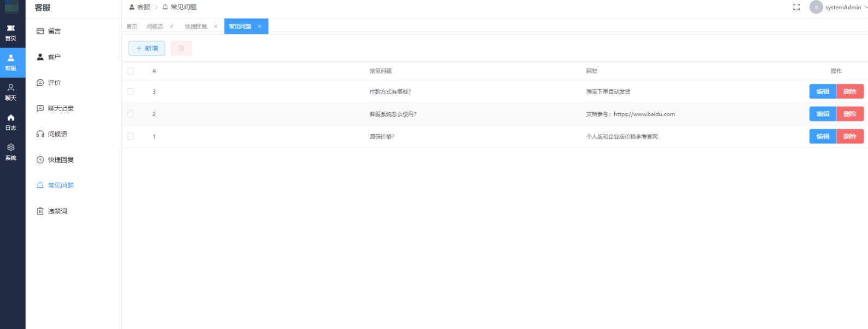
Task: Open the 日志 log icon in left rail
Action: 10,118
